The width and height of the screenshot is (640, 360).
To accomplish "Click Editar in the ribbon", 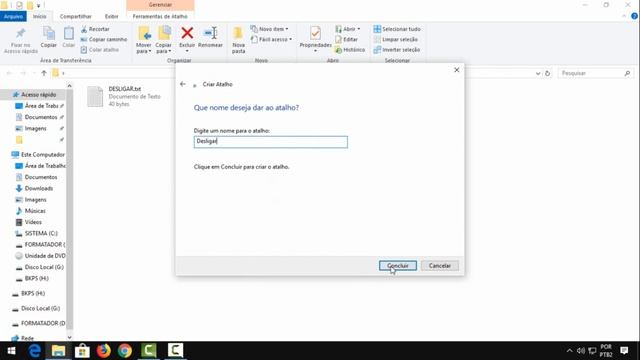I will [346, 39].
